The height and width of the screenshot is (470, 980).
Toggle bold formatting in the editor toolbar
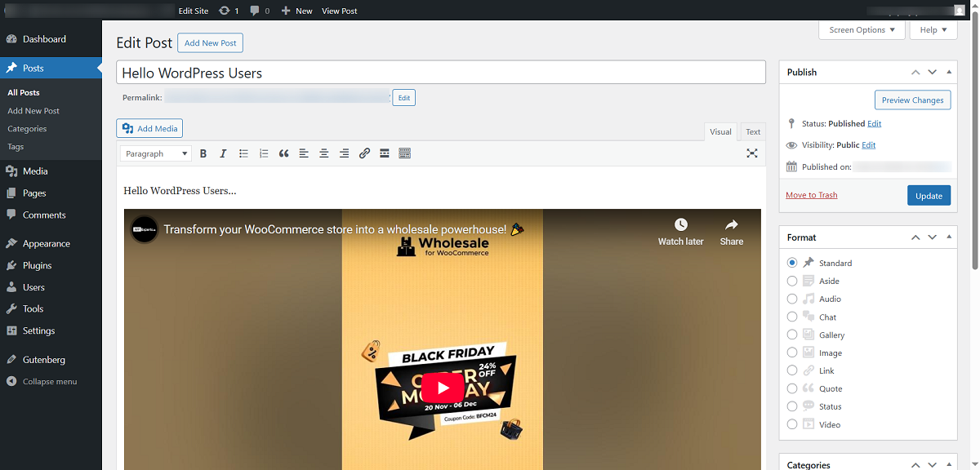203,153
